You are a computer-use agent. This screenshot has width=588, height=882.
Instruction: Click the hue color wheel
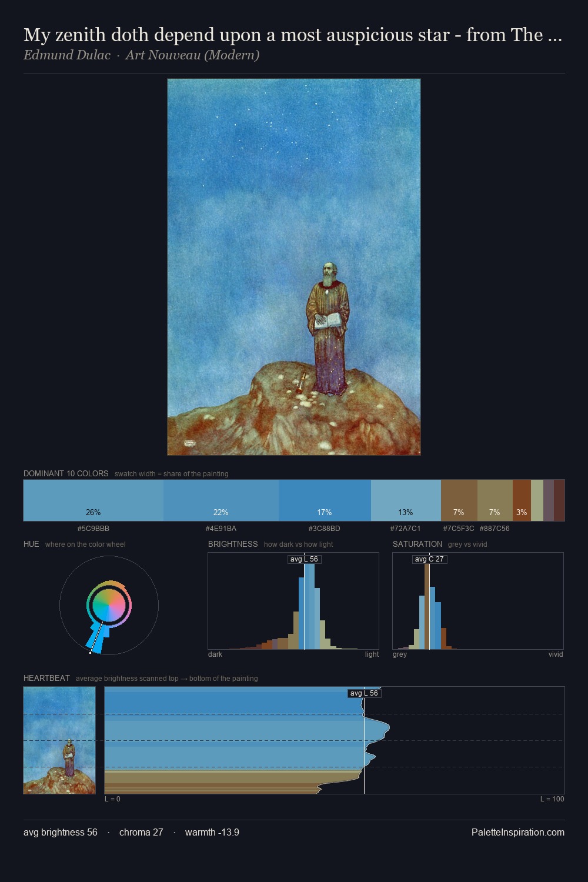(109, 605)
